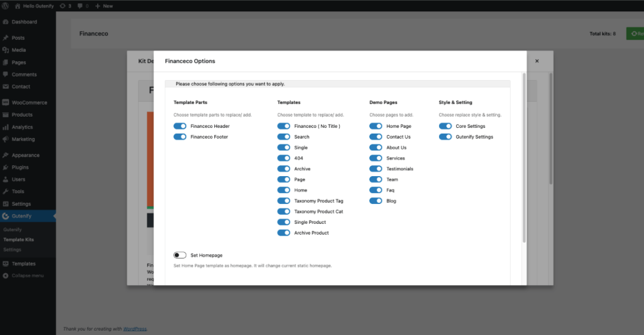Click the green button beside Total kits
The width and height of the screenshot is (644, 335).
[635, 33]
